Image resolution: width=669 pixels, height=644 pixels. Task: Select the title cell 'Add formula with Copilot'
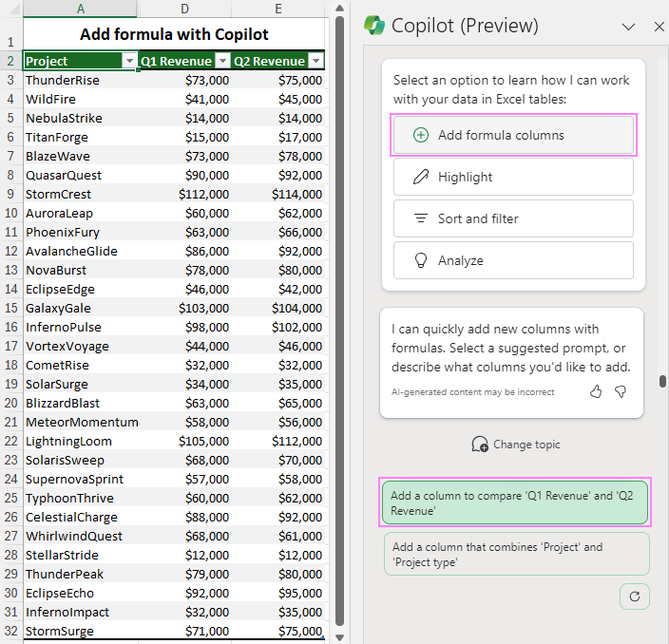[174, 34]
